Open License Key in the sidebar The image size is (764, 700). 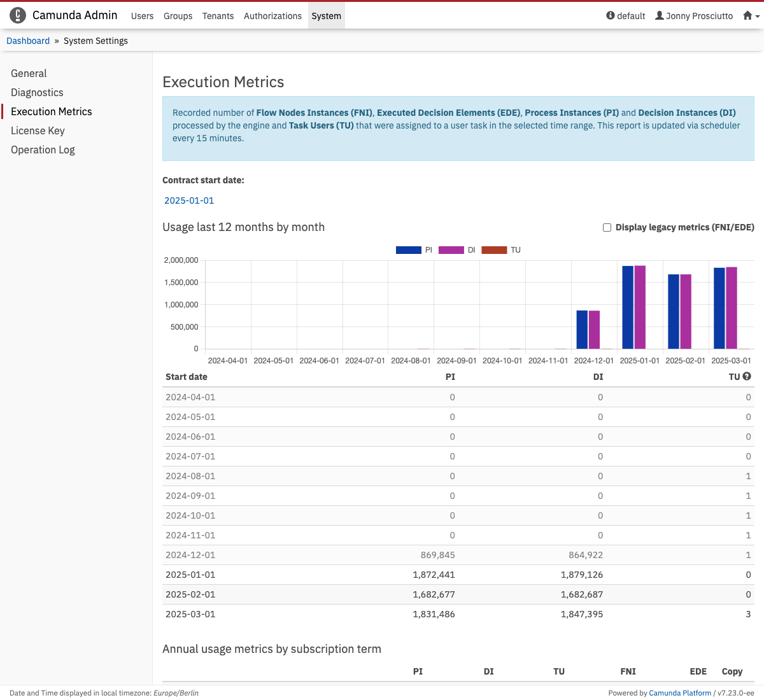click(x=38, y=130)
